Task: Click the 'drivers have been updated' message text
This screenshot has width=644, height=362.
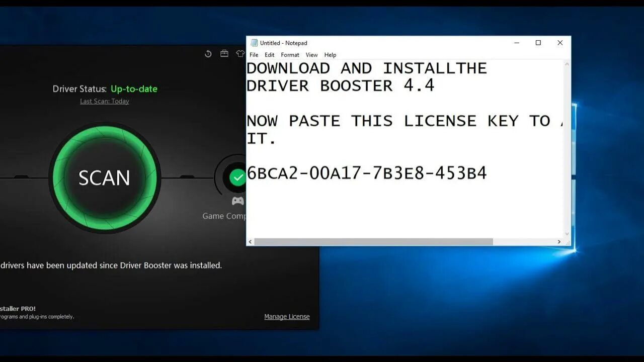Action: 111,265
